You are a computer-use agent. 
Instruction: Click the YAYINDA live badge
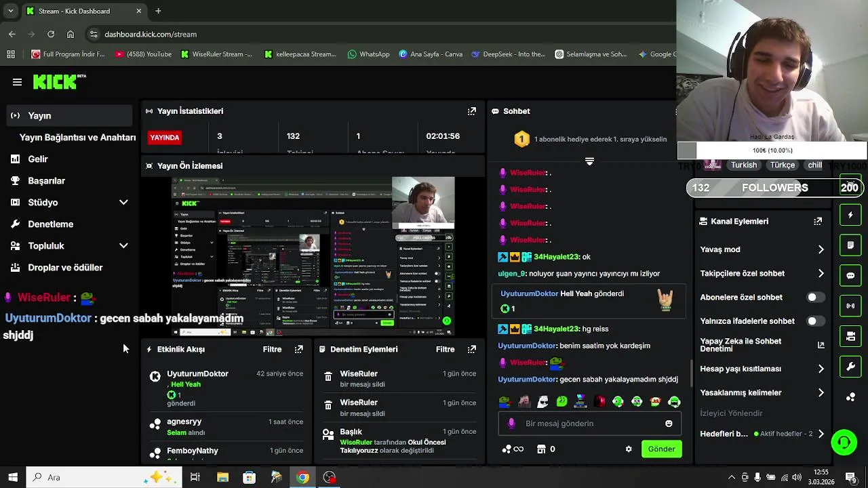pyautogui.click(x=164, y=138)
